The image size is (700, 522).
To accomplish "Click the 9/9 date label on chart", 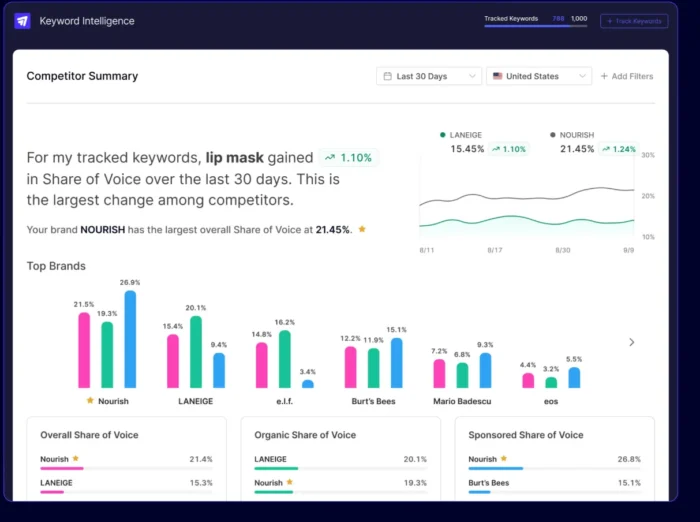I will [629, 250].
